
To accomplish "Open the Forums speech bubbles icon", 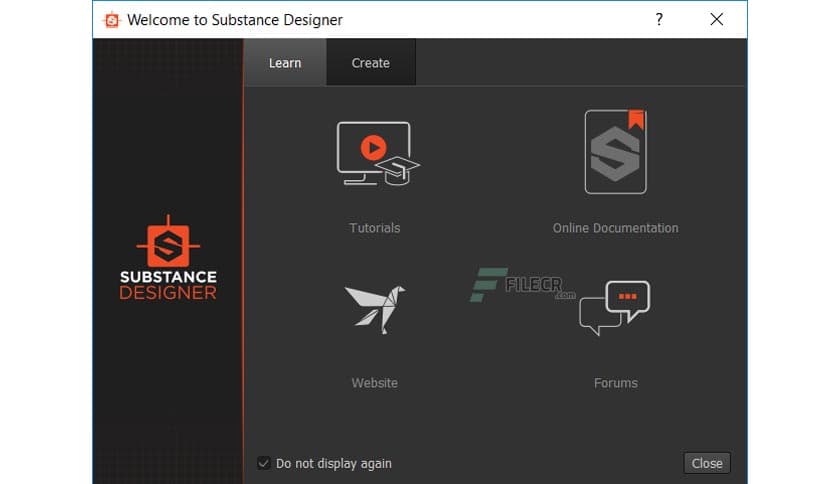I will click(x=614, y=308).
